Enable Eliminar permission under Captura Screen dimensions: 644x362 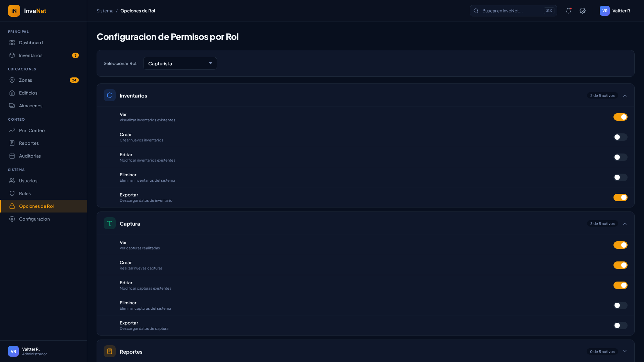[x=620, y=305]
